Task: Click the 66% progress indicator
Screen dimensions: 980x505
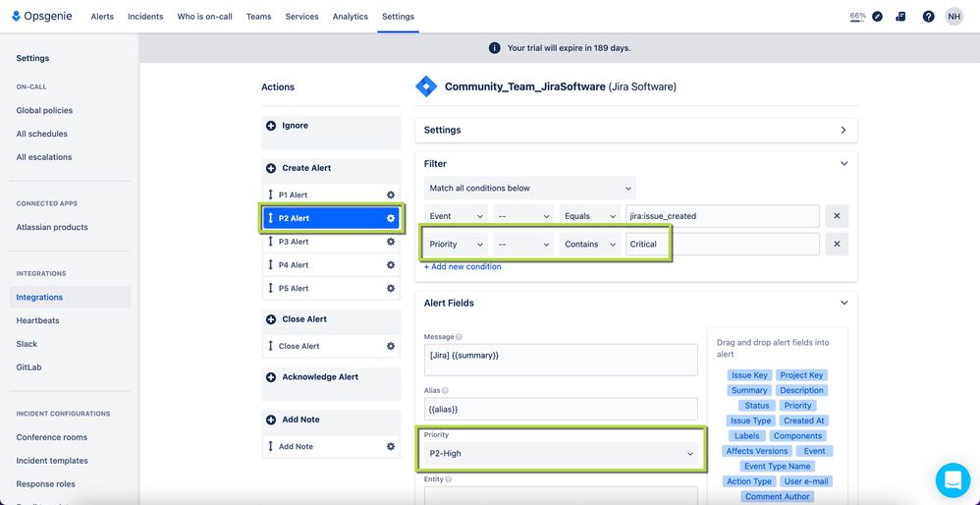Action: [857, 17]
